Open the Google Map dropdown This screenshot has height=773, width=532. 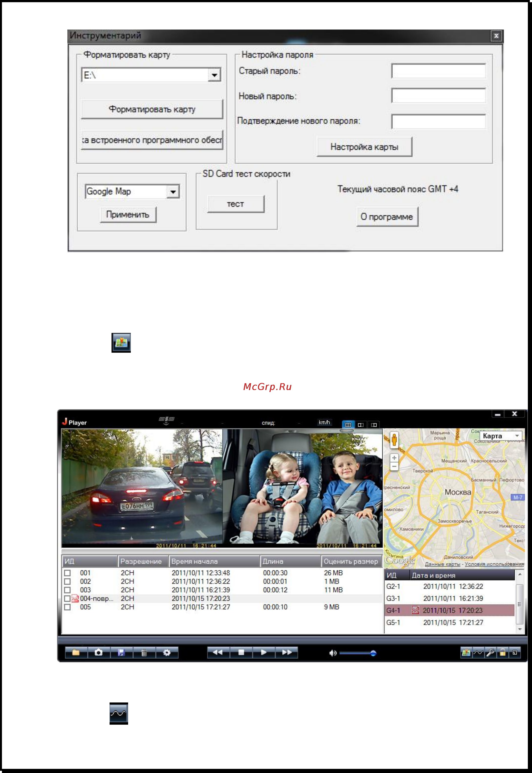173,192
